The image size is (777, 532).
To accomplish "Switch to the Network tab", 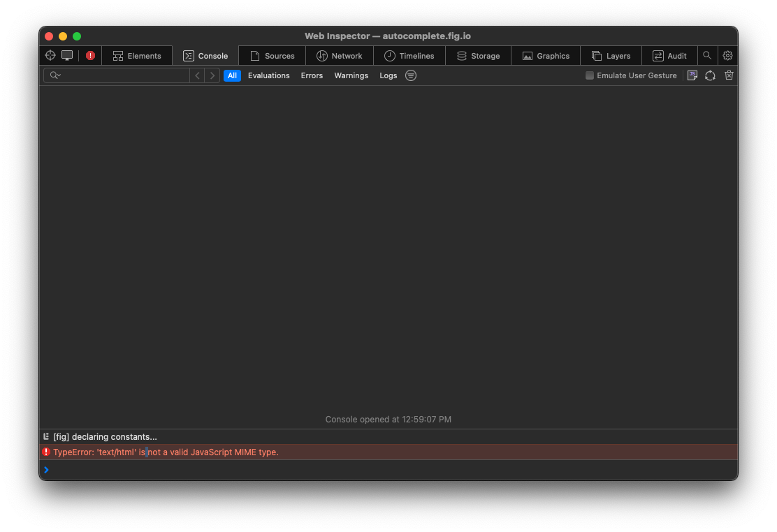I will pos(340,55).
